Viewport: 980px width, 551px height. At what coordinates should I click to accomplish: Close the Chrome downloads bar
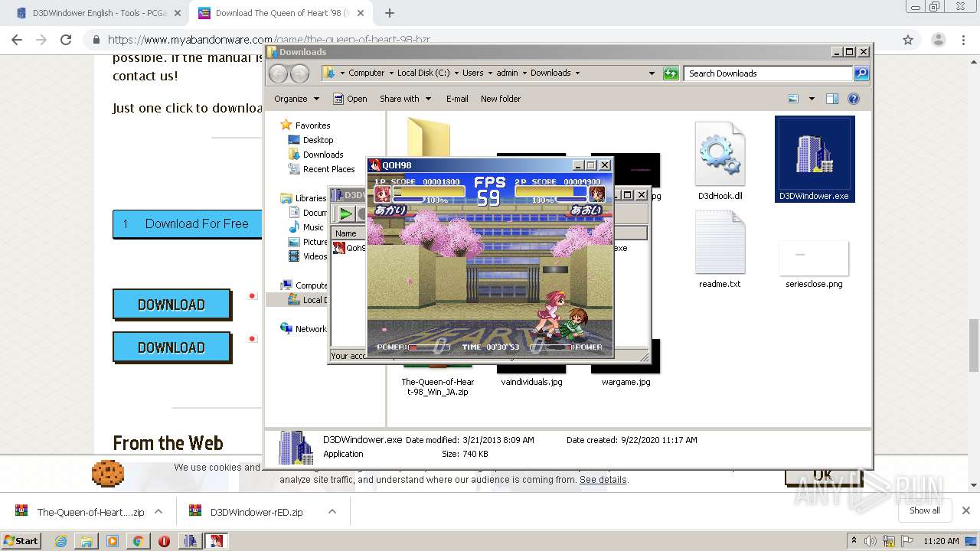(965, 510)
